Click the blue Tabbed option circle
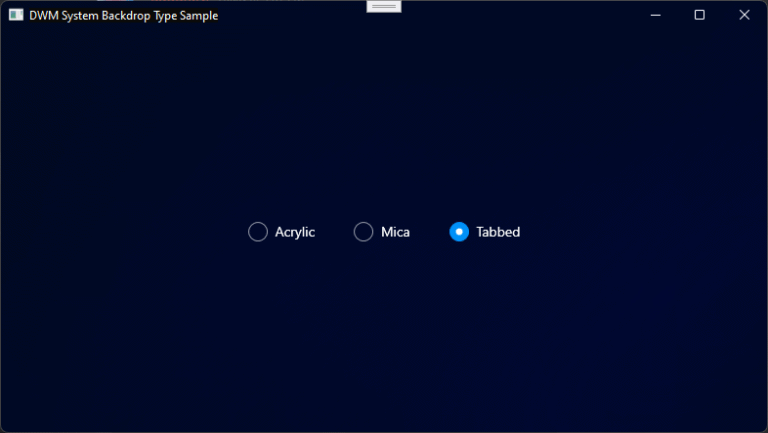Viewport: 768px width, 433px height. pyautogui.click(x=459, y=232)
